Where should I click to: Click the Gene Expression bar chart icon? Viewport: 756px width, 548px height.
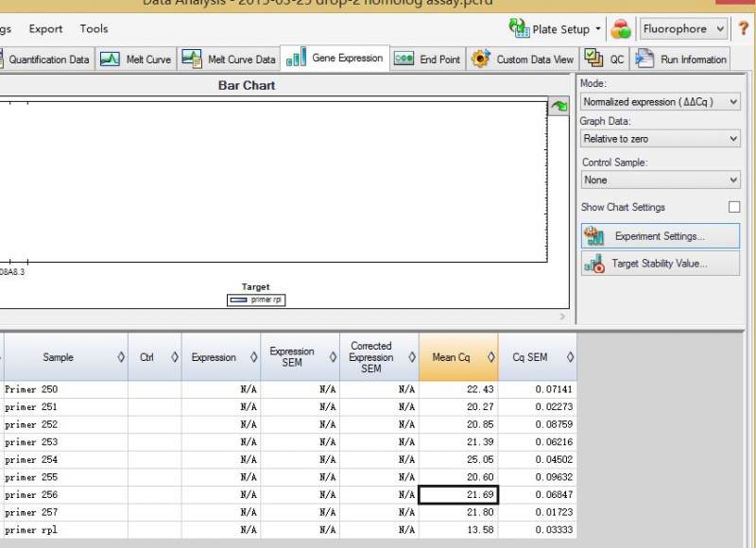pos(296,58)
